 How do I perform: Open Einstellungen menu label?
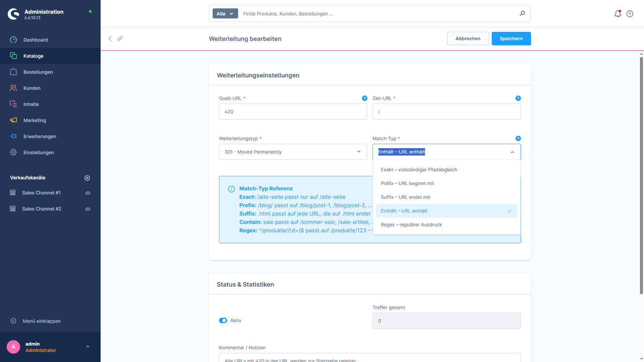(39, 153)
